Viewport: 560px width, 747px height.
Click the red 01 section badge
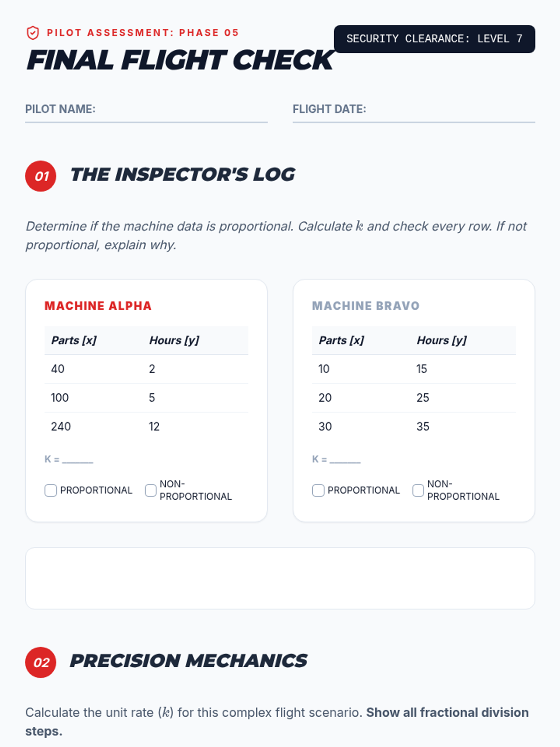click(x=41, y=176)
